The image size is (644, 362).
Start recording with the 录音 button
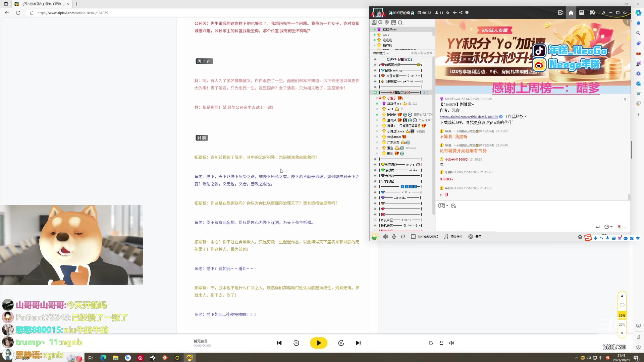tap(475, 237)
